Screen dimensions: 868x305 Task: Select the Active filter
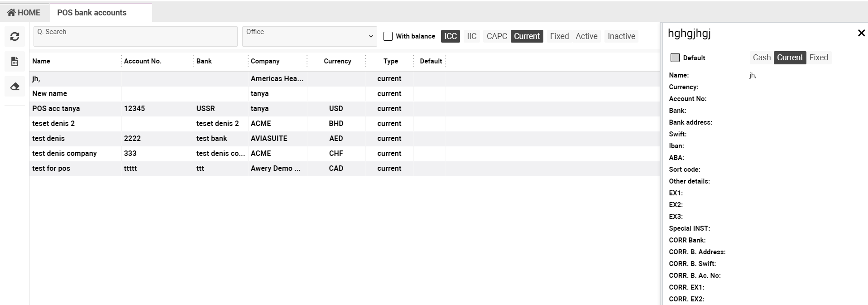(586, 36)
